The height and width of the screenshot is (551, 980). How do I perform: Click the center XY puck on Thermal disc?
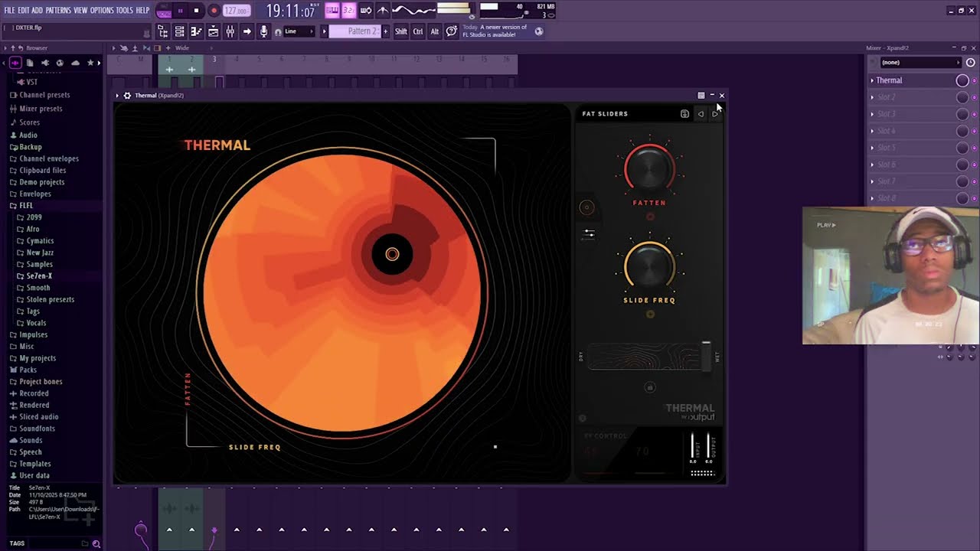pyautogui.click(x=392, y=254)
